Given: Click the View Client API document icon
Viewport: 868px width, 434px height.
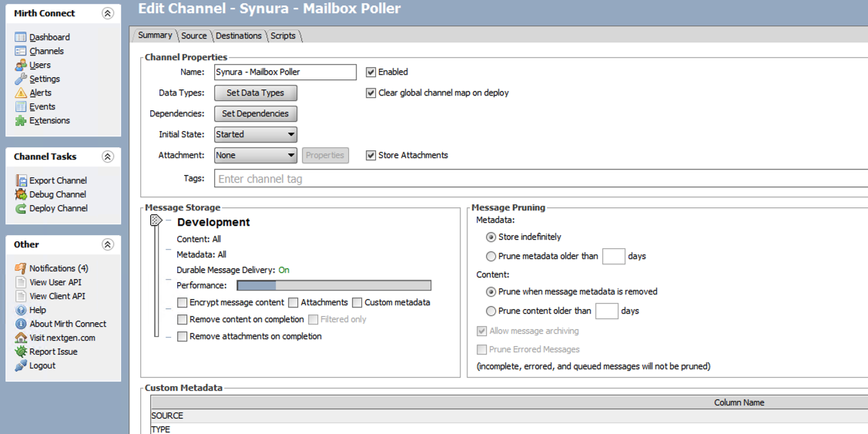Looking at the screenshot, I should (x=21, y=296).
